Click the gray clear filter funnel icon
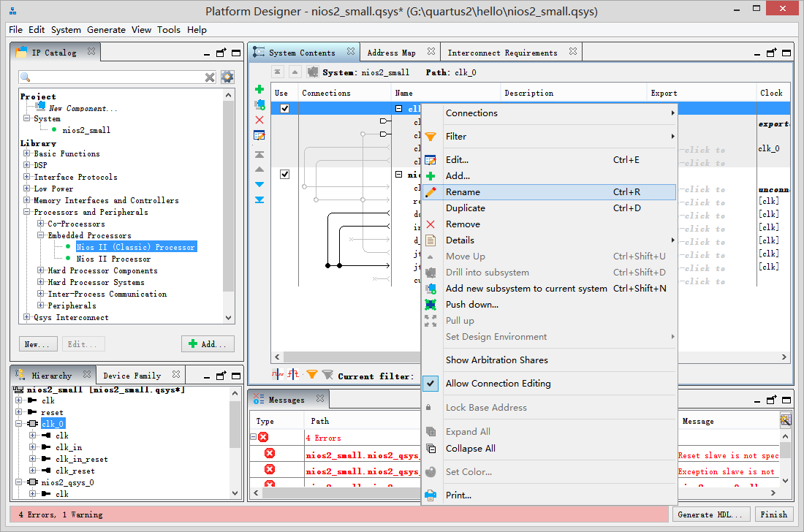The image size is (804, 532). coord(327,375)
